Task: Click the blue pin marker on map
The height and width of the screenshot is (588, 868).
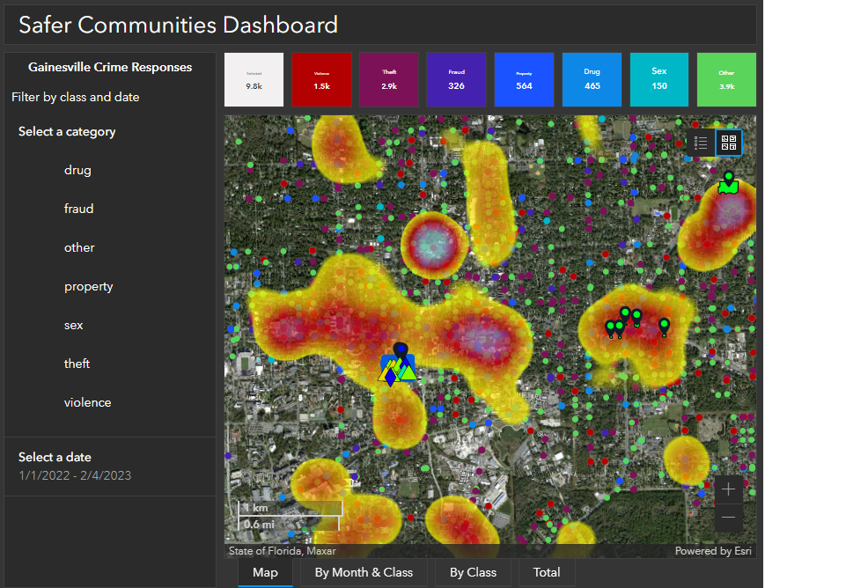Action: pyautogui.click(x=401, y=350)
